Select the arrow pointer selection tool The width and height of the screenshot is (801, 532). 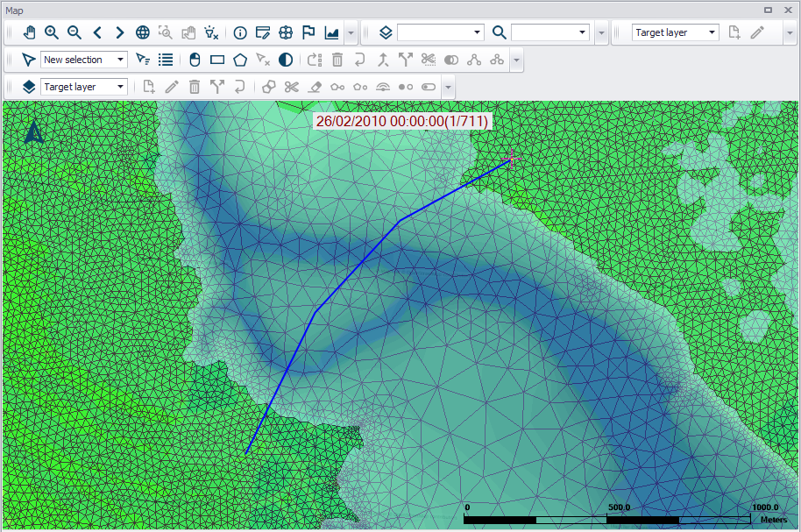point(28,60)
